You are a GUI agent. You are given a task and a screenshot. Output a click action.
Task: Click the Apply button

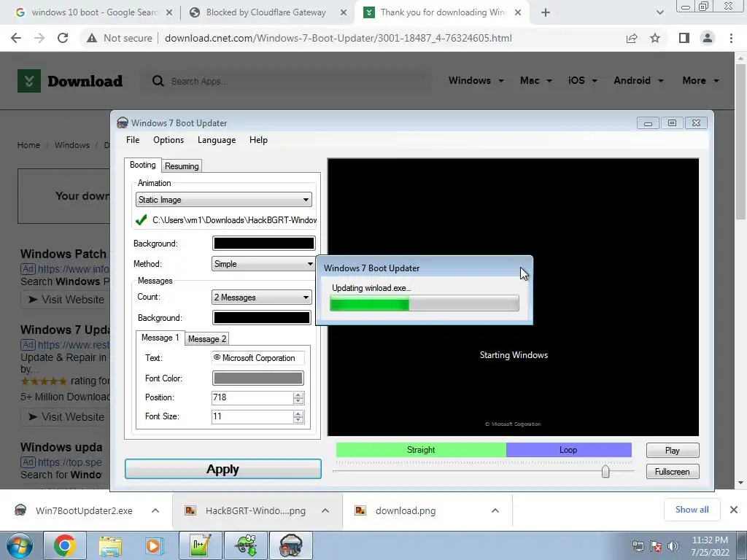[223, 469]
